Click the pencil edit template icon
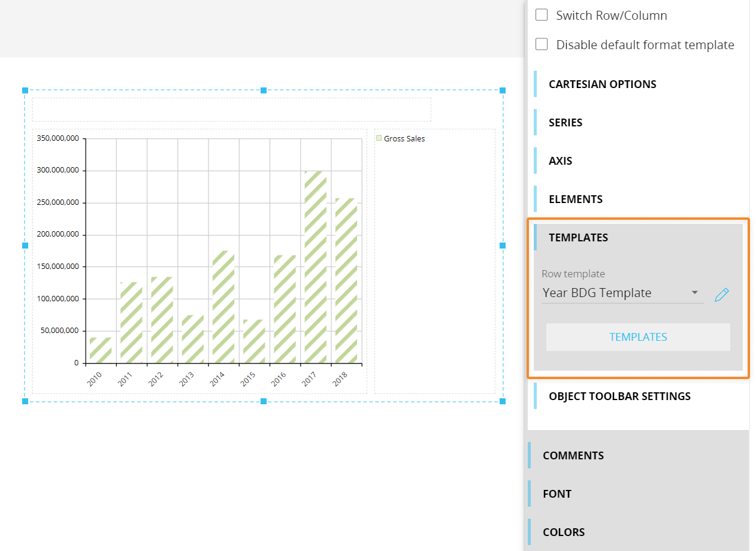The height and width of the screenshot is (551, 756). click(722, 294)
